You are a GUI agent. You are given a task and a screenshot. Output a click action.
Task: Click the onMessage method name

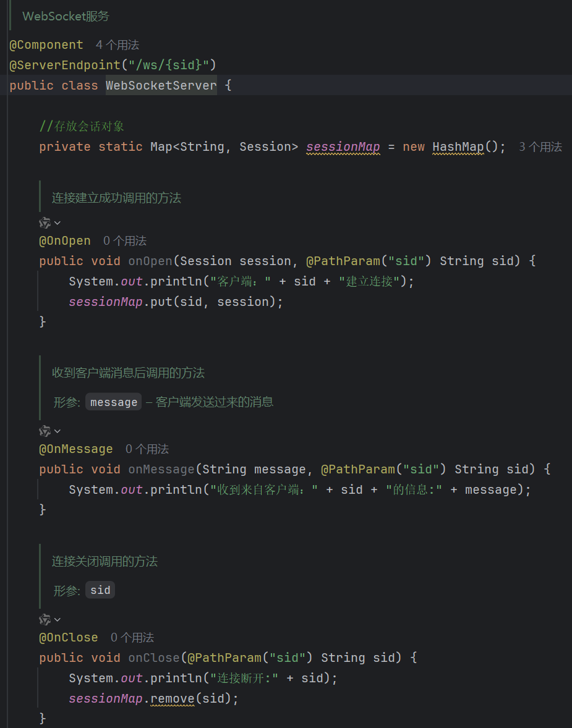tap(161, 469)
